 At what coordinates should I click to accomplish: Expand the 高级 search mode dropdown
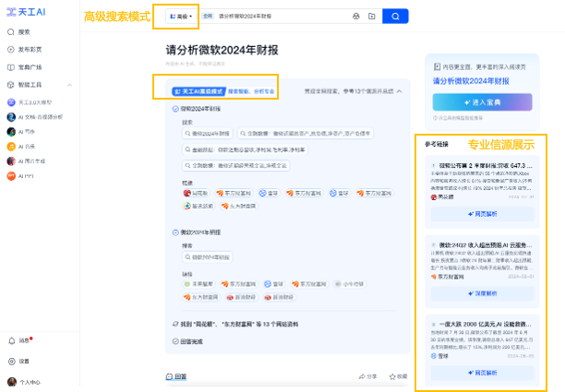coord(181,17)
